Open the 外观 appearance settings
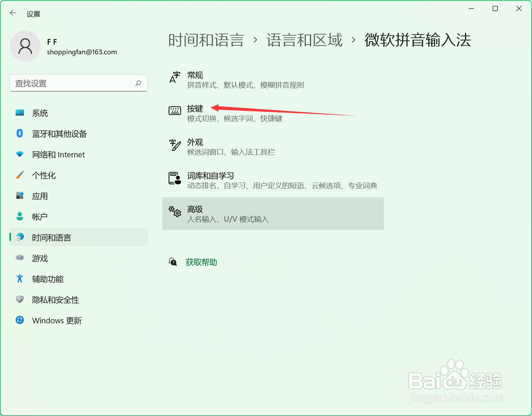The height and width of the screenshot is (416, 532). tap(195, 142)
